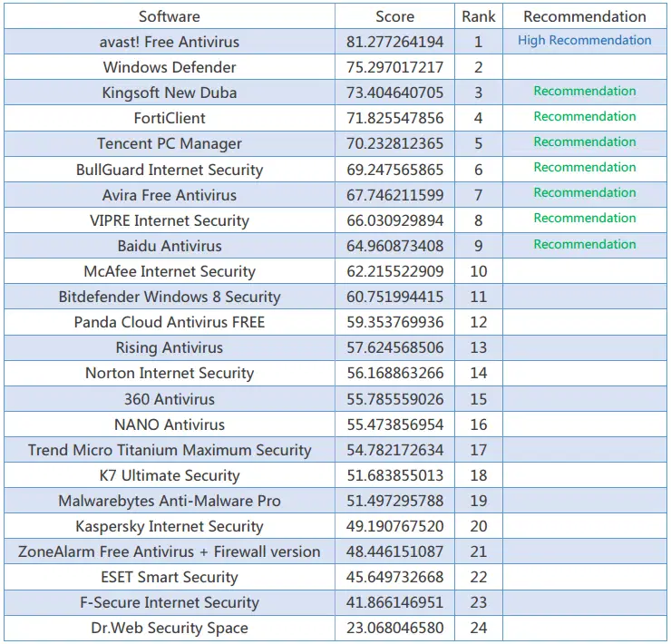Click rank 24 cell
Viewport: 671px width, 644px height.
tap(479, 629)
